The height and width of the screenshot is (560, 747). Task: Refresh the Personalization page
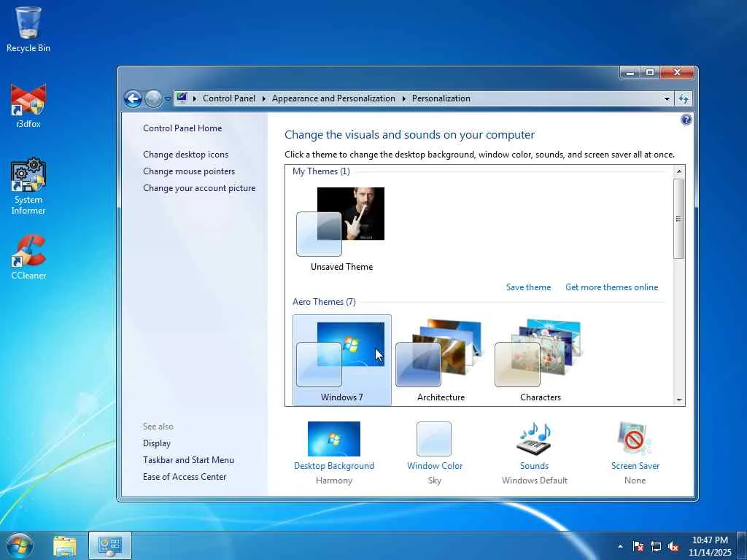683,98
